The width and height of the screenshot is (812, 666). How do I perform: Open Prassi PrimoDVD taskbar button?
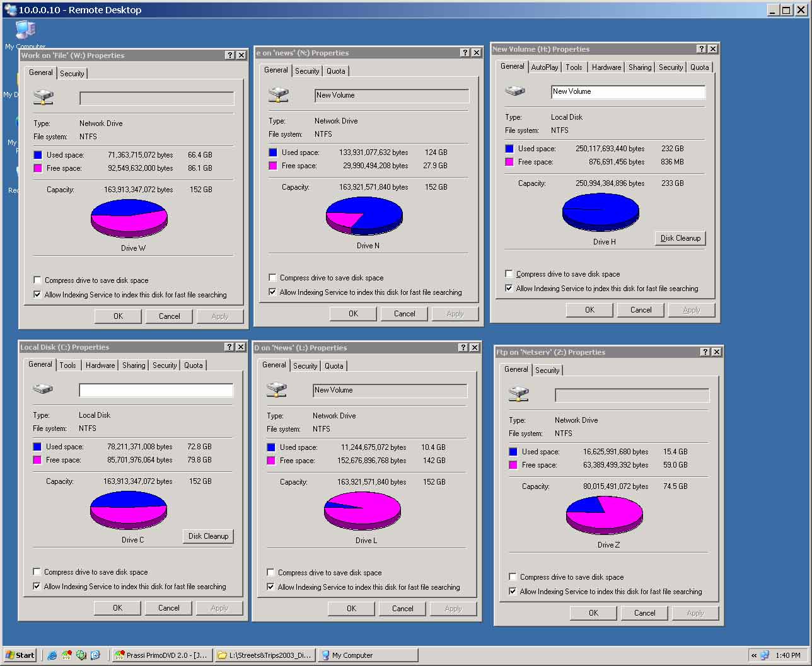coord(162,655)
